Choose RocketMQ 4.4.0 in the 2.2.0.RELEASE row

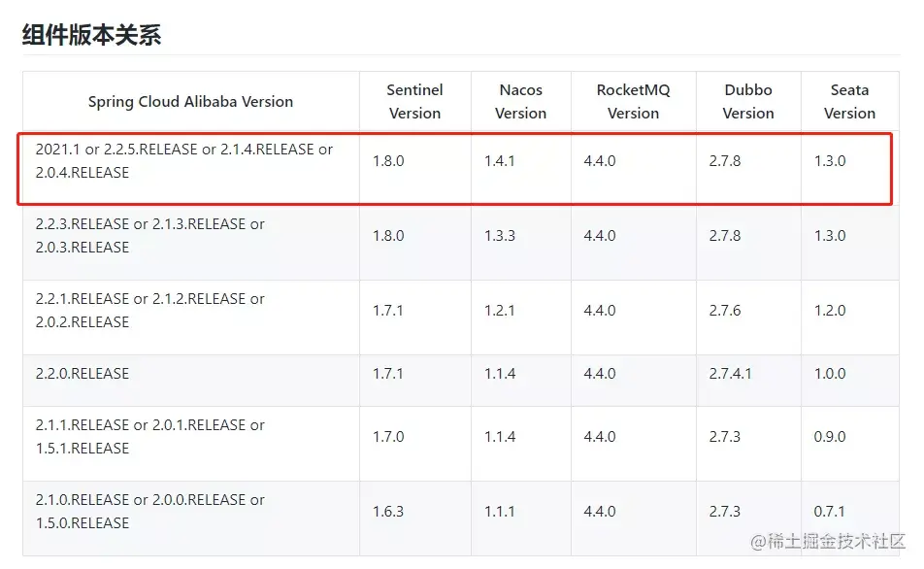(x=600, y=374)
